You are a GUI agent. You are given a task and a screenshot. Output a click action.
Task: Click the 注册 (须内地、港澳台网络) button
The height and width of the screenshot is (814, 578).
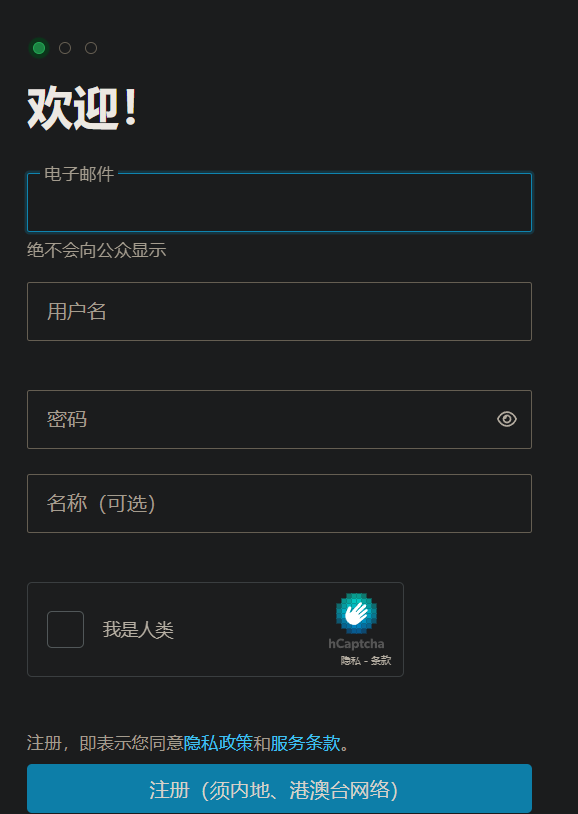[279, 789]
